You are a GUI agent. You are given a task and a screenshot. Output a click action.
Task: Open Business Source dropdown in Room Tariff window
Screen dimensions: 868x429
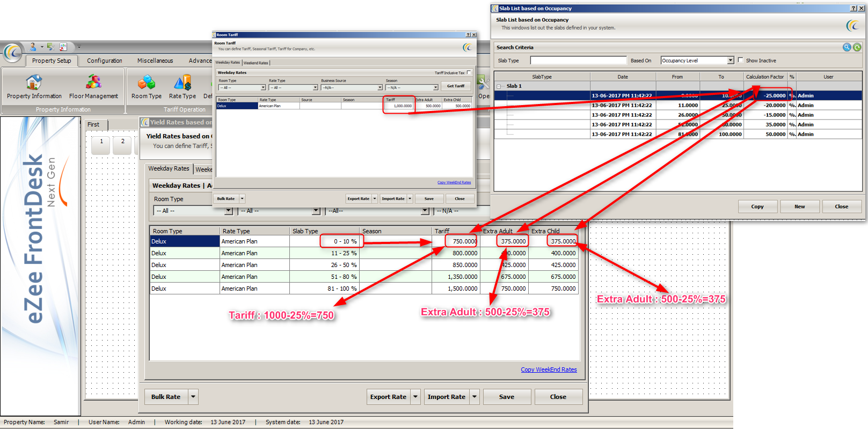380,87
